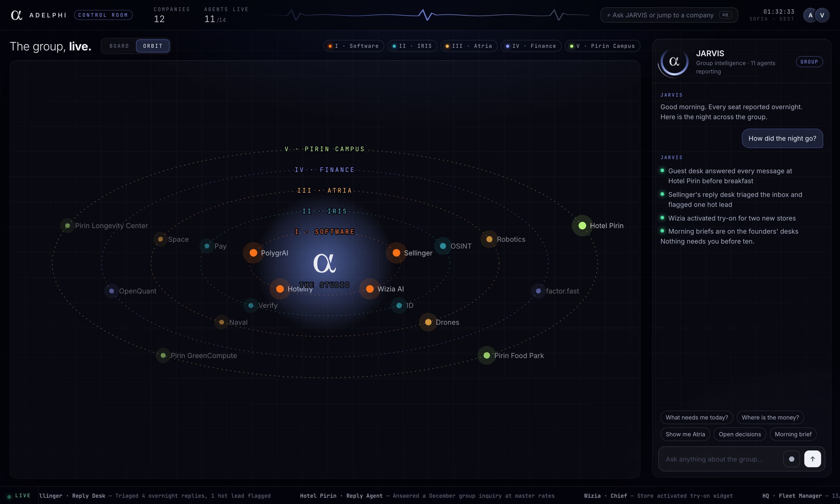Screen dimensions: 840x504
Task: Select the Hotelify orange node
Action: click(280, 289)
